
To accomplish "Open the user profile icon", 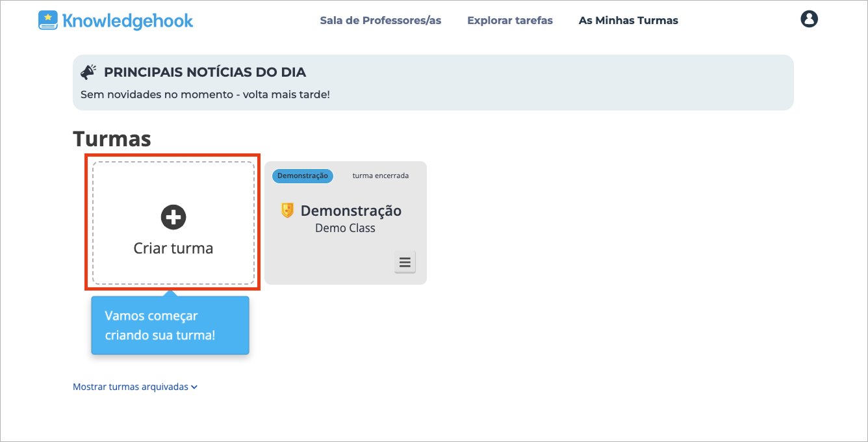I will coord(809,19).
